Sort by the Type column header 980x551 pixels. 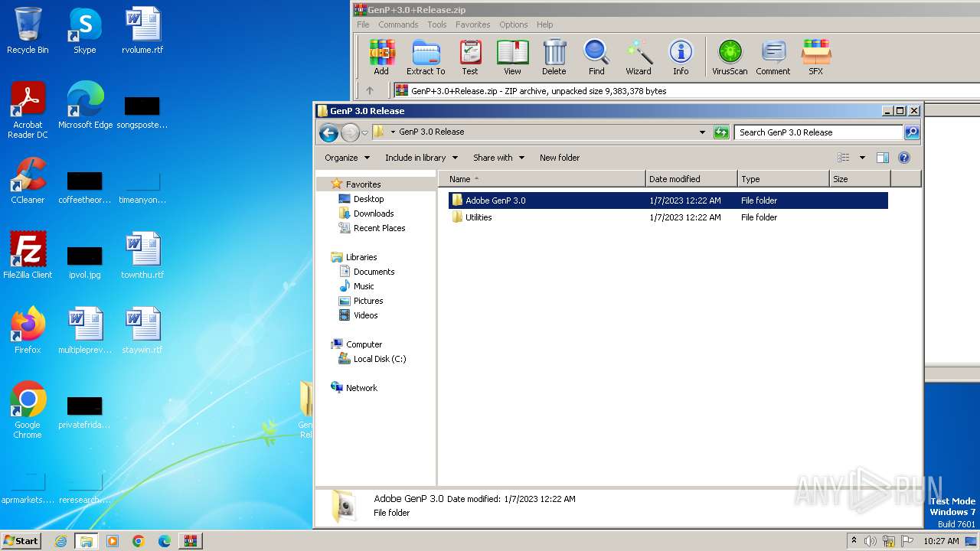pos(783,179)
